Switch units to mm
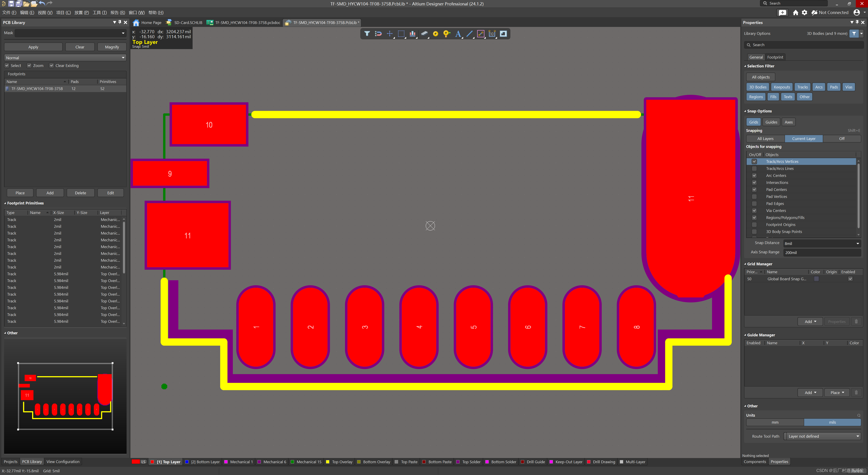 click(x=775, y=422)
